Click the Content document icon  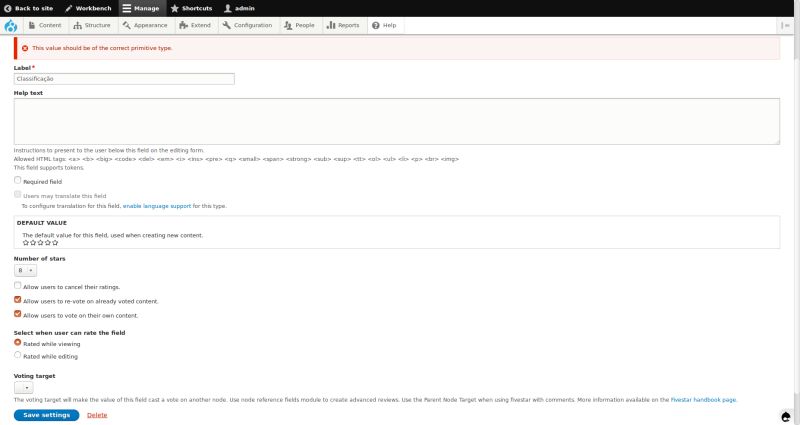(32, 25)
